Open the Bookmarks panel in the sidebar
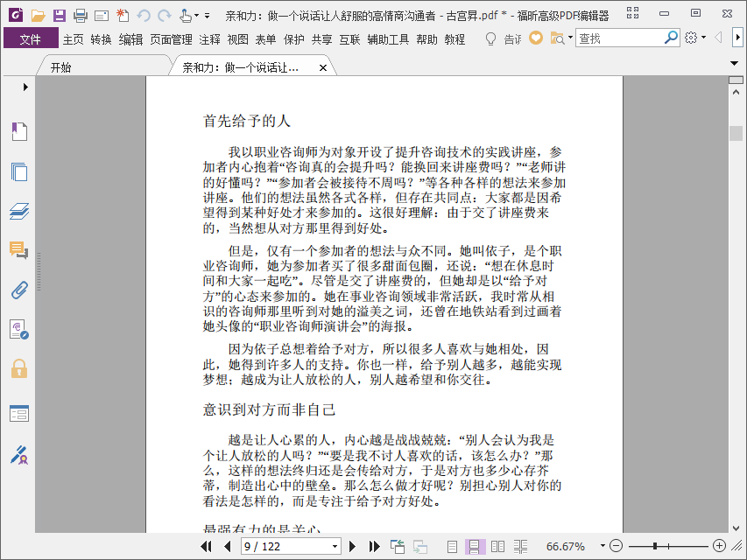The image size is (747, 560). point(19,131)
